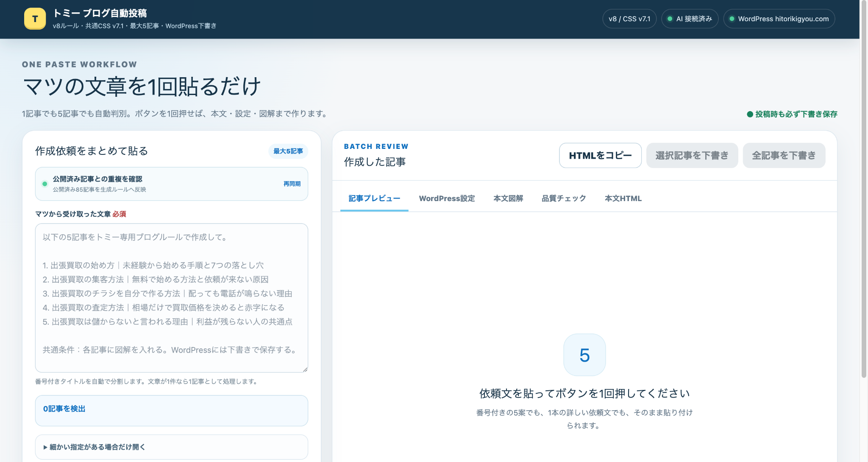Click the 作成依頼をまとめて貼る heading
The image size is (868, 462).
click(x=92, y=151)
